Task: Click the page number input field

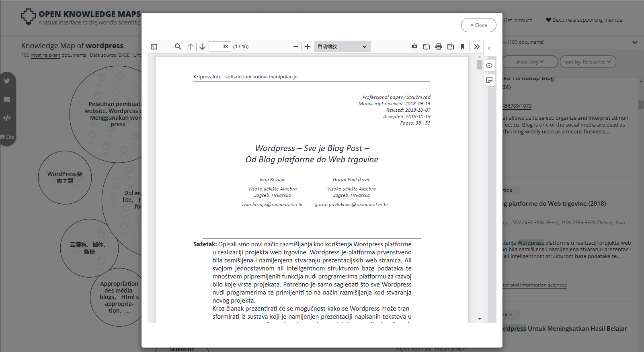Action: 220,47
